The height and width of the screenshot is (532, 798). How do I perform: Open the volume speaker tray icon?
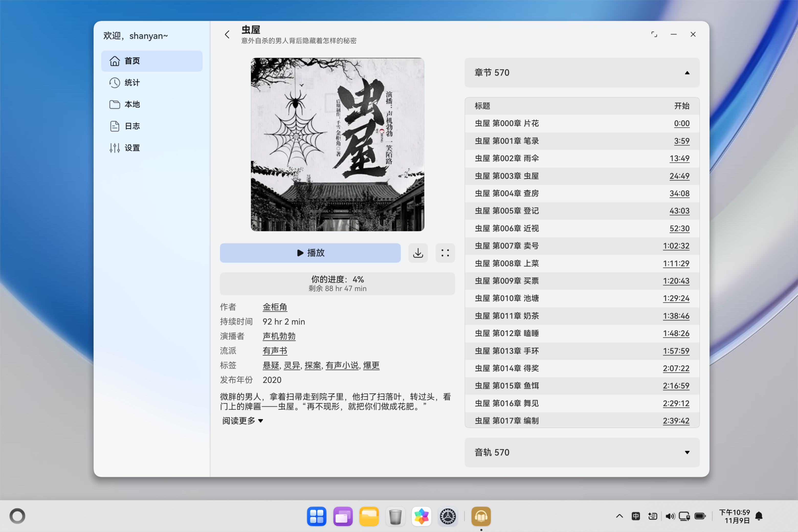click(670, 516)
